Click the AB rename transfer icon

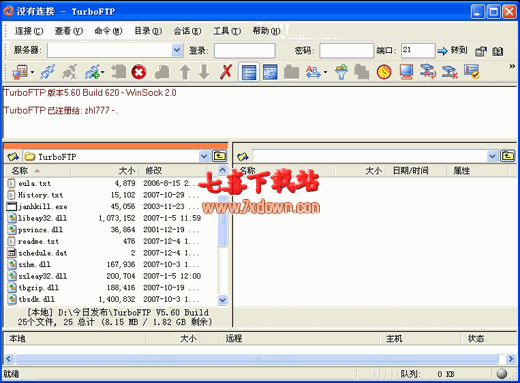tap(313, 72)
